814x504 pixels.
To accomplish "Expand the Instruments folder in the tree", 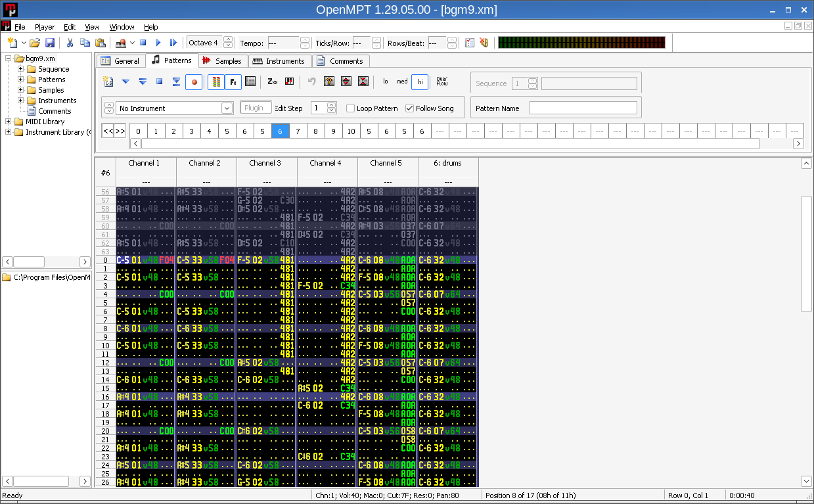I will pos(21,101).
